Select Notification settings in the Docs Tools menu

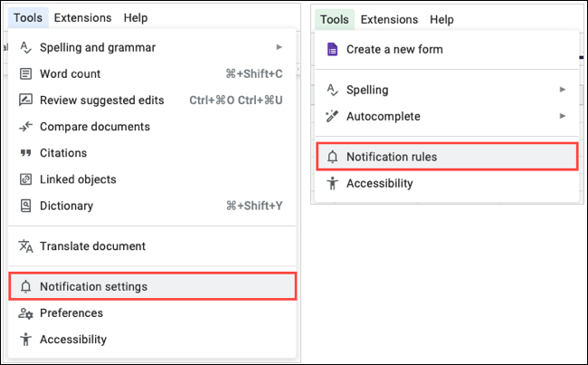(x=152, y=286)
